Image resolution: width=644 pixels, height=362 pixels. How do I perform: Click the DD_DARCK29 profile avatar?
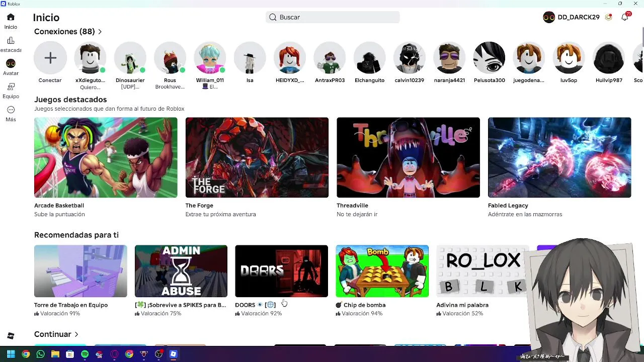coord(549,17)
